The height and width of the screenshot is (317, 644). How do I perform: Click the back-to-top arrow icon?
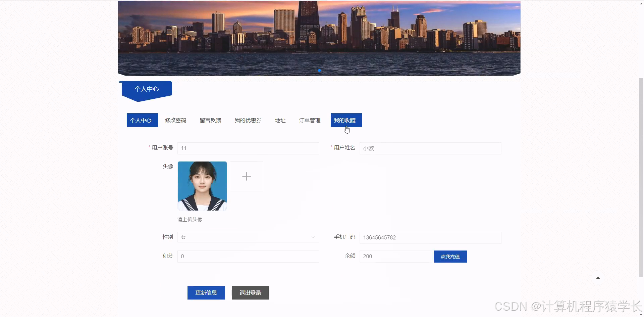coord(598,278)
